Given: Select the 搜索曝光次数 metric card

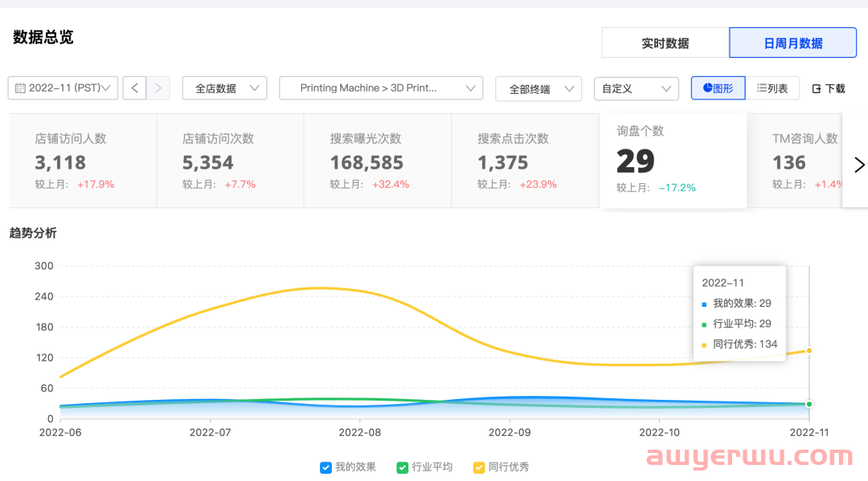Looking at the screenshot, I should (x=377, y=161).
